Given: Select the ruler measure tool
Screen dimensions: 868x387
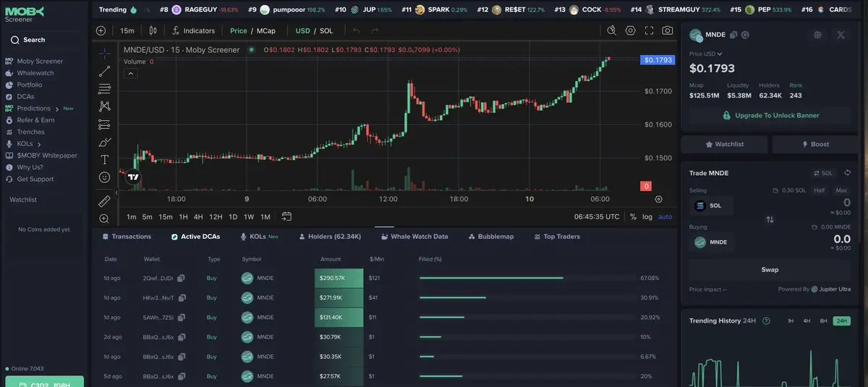Looking at the screenshot, I should [104, 200].
